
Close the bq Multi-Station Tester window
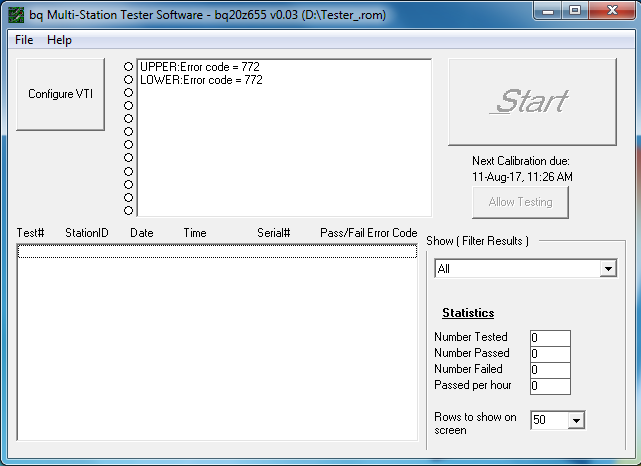[612, 11]
